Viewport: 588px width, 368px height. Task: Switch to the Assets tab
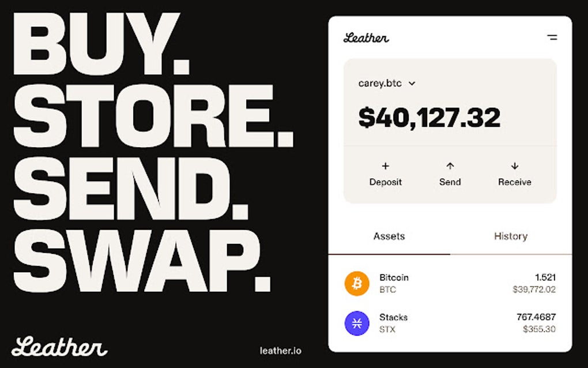389,236
